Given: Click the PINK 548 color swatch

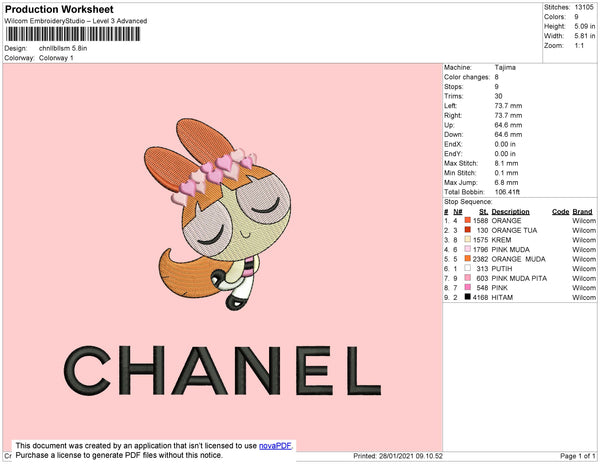Looking at the screenshot, I should click(x=468, y=287).
